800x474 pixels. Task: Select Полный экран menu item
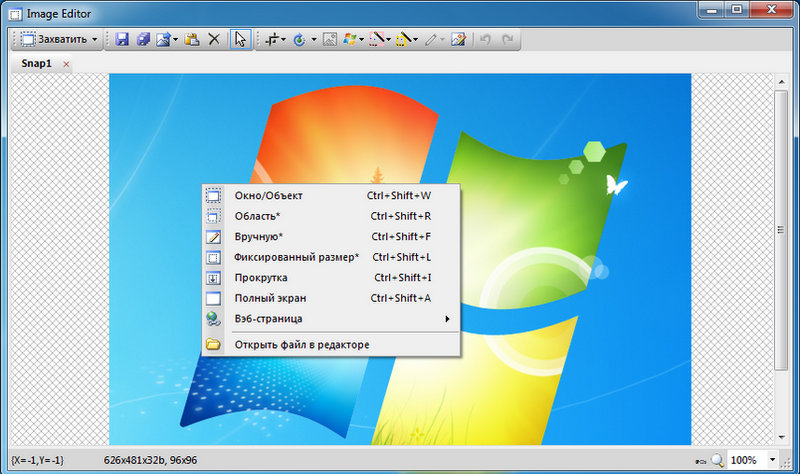(331, 298)
